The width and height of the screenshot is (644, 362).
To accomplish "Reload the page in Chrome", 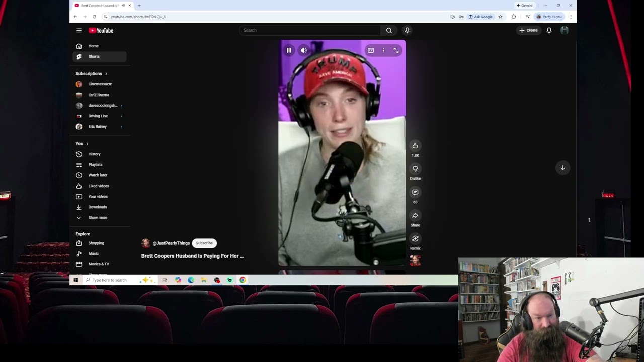I will (94, 17).
